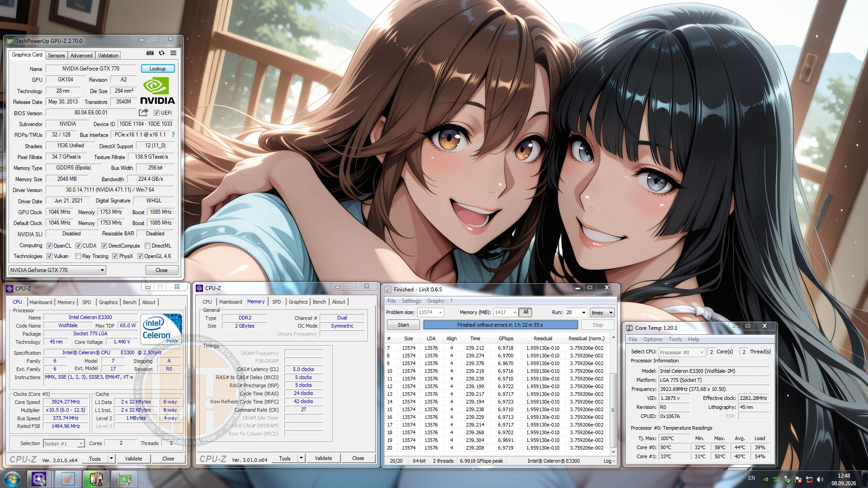
Task: Open the Windows Start orb
Action: tap(12, 479)
